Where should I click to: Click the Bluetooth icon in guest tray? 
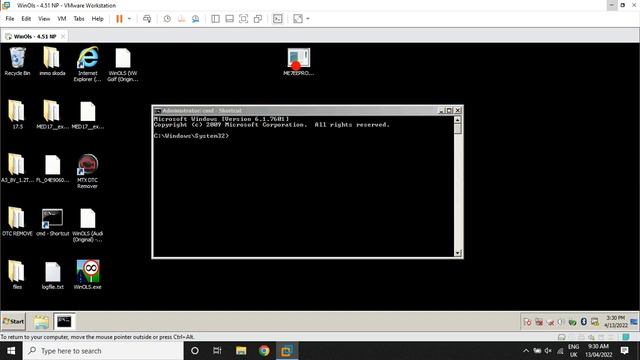coord(584,322)
